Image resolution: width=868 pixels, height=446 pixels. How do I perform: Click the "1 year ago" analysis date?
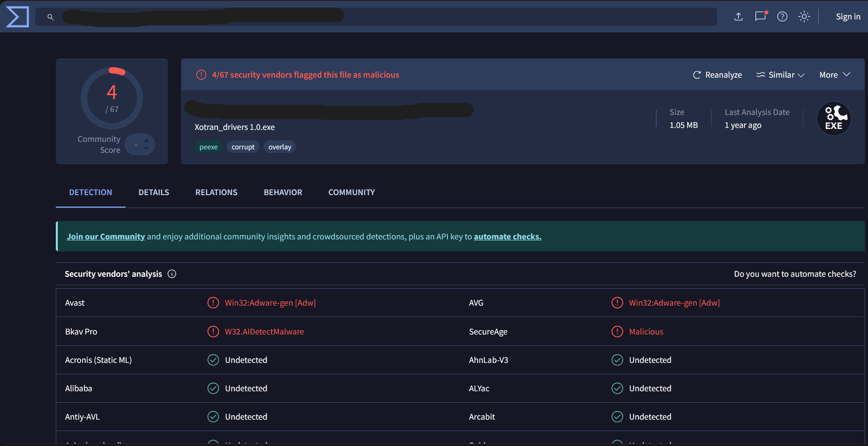pyautogui.click(x=743, y=125)
